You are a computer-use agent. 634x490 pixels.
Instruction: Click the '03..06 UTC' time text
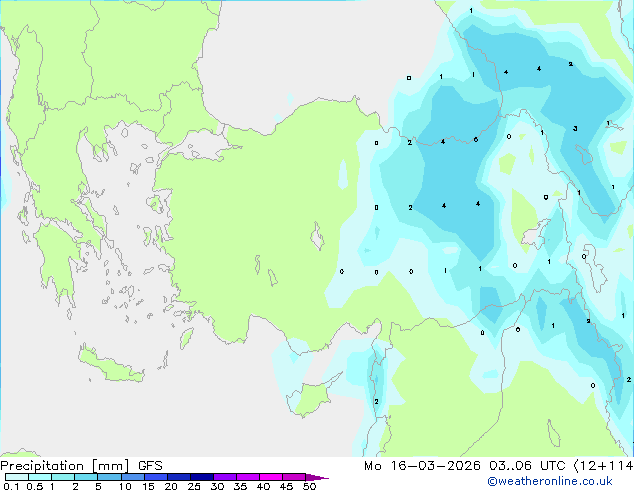[x=527, y=466]
